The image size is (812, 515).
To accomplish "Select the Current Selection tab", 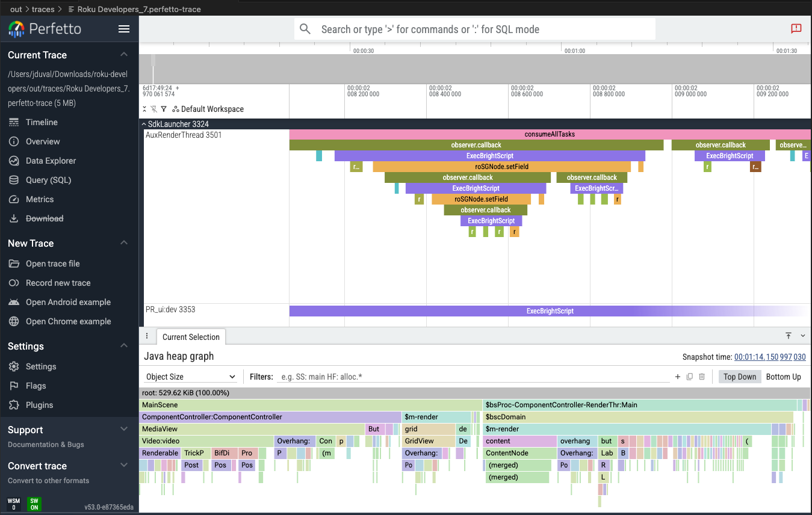I will click(x=191, y=336).
